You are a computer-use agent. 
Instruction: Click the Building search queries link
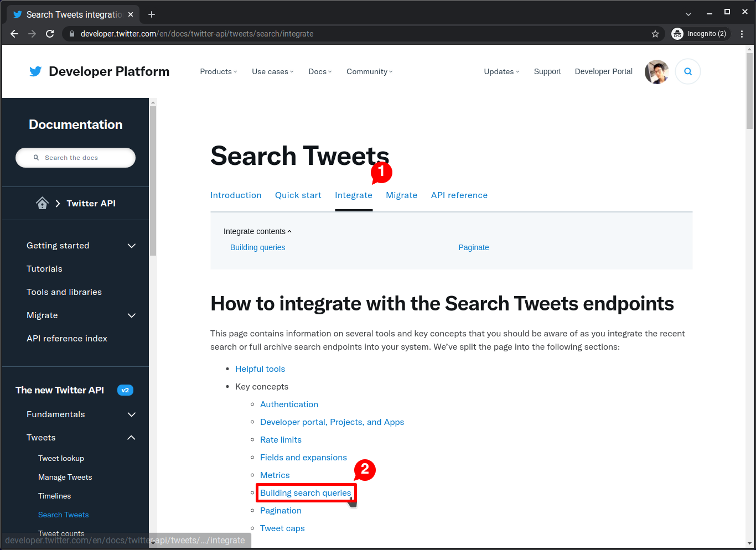pos(305,493)
